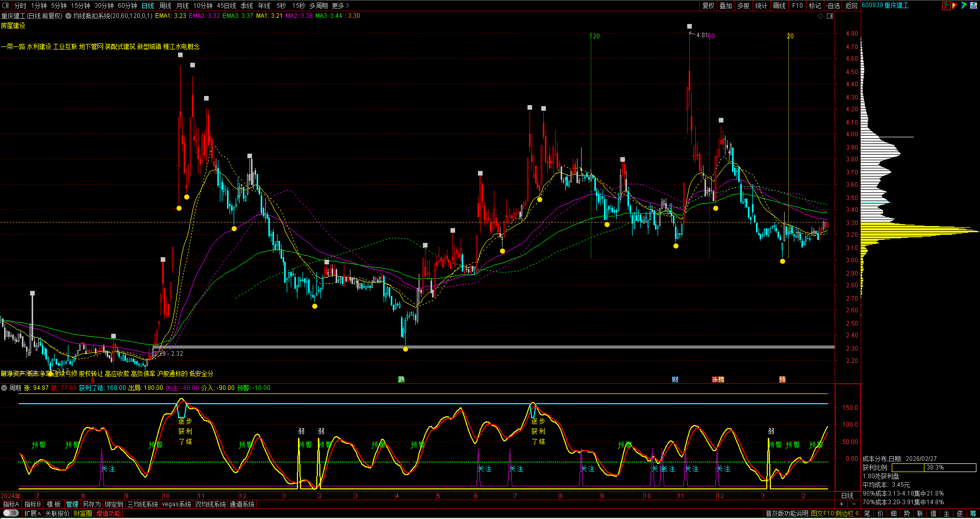Viewport: 980px width, 519px height.
Task: Open 普及版功能说明 link
Action: 787,513
